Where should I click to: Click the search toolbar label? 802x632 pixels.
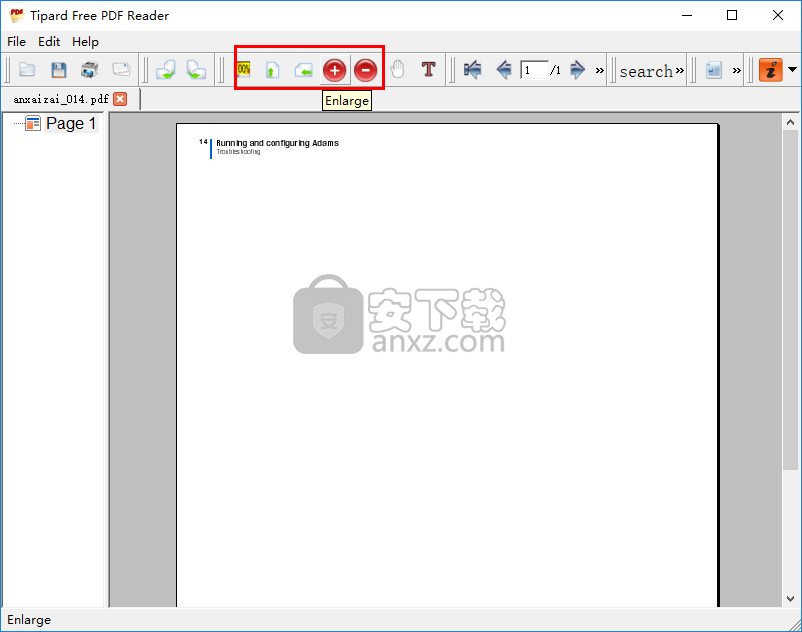[x=646, y=71]
